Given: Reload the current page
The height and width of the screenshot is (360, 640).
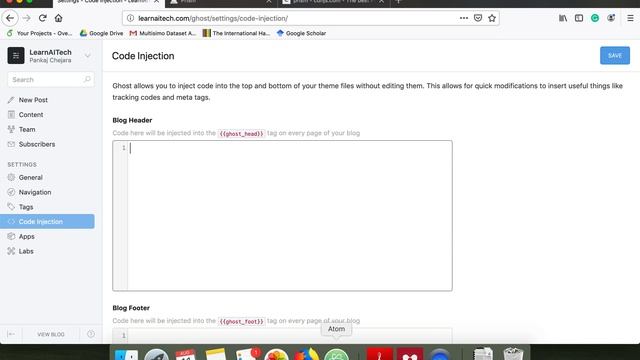Looking at the screenshot, I should point(42,18).
